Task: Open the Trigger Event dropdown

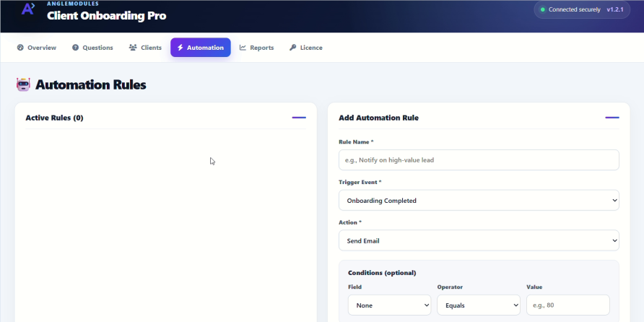Action: pos(479,201)
